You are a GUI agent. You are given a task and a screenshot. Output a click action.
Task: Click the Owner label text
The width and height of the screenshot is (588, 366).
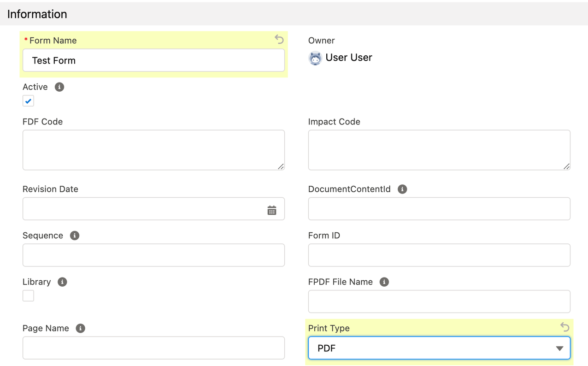(321, 41)
